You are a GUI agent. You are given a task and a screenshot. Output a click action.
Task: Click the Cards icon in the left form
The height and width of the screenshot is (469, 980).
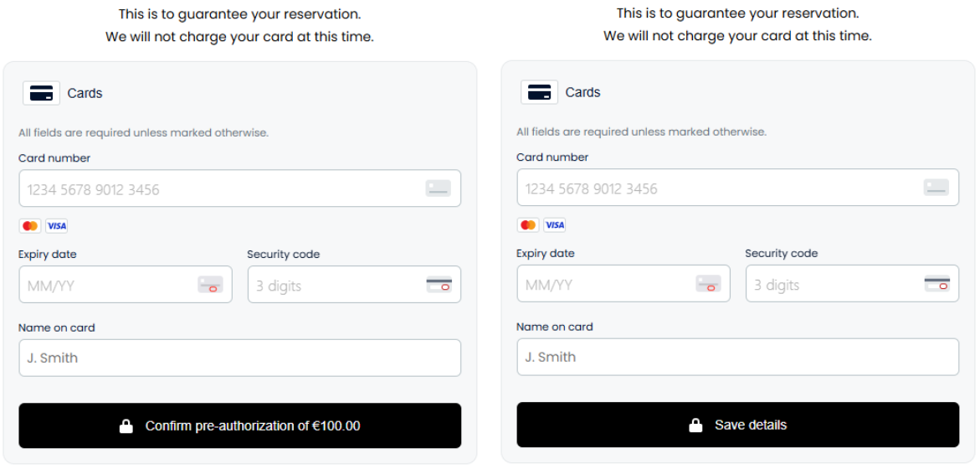point(41,93)
